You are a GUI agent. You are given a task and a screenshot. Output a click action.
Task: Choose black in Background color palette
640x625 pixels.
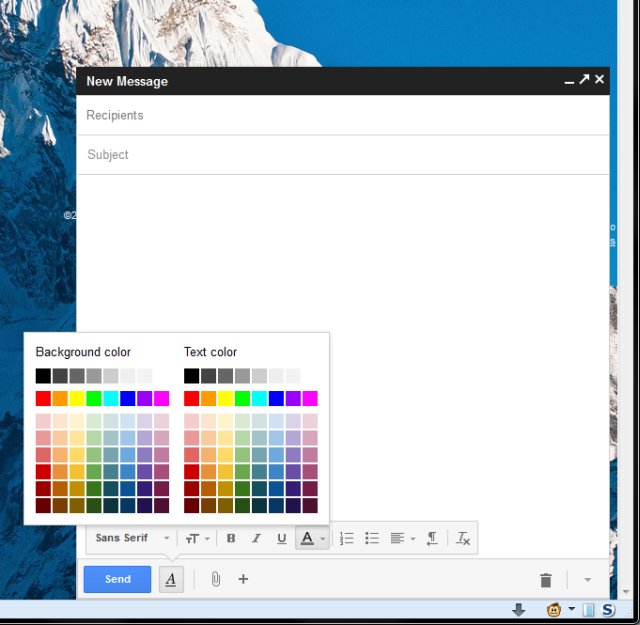click(43, 376)
